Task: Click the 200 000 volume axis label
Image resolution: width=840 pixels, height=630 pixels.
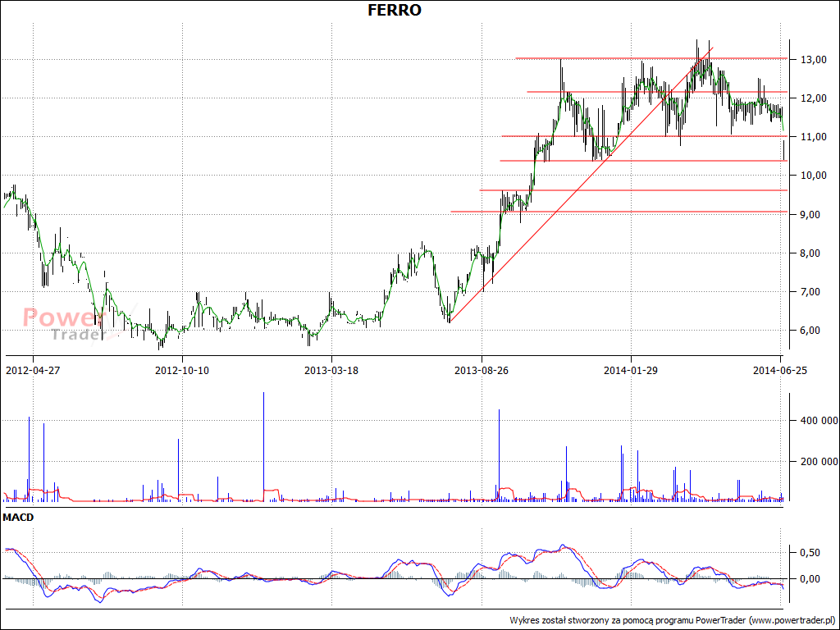Action: coord(819,461)
